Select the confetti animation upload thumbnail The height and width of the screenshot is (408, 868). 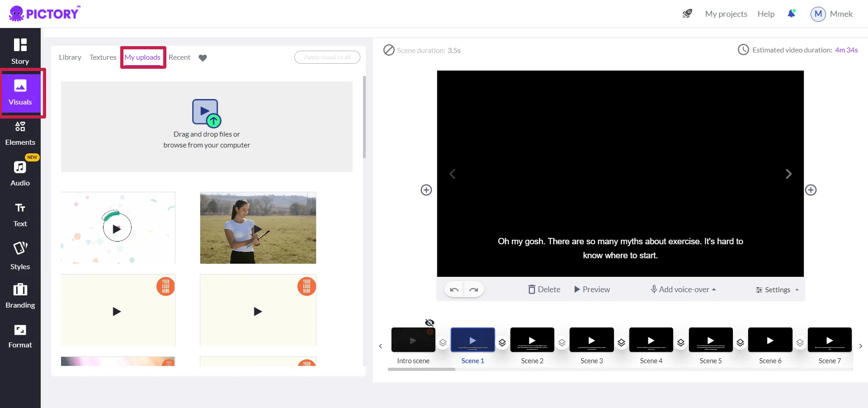tap(118, 228)
